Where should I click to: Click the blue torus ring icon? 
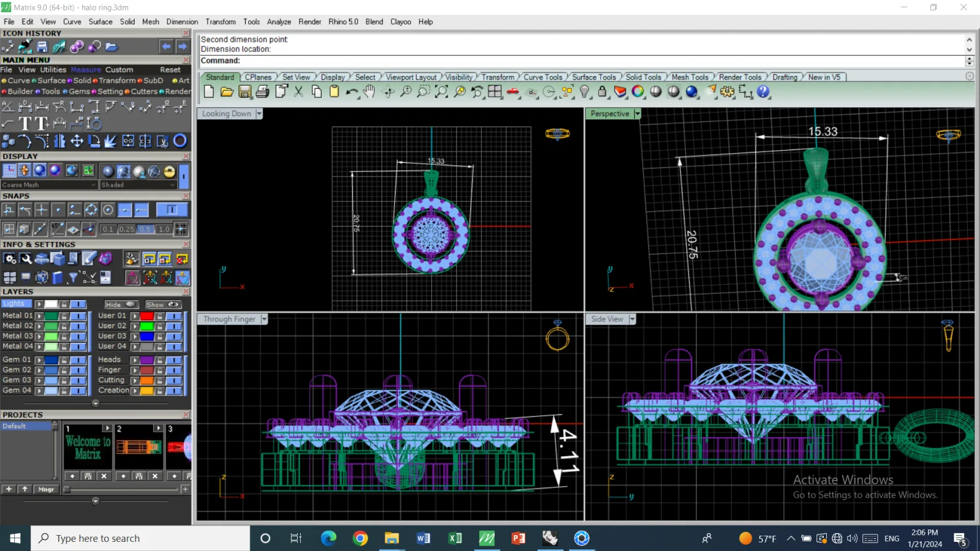coord(180,141)
